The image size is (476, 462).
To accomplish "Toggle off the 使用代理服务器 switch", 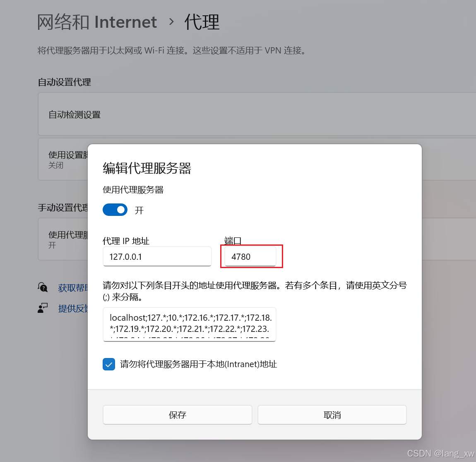I will [115, 210].
